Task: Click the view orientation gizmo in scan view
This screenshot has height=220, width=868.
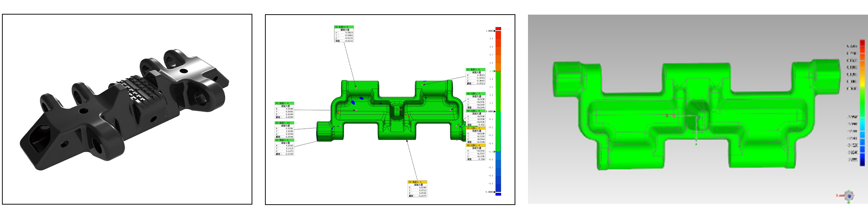Action: (848, 195)
